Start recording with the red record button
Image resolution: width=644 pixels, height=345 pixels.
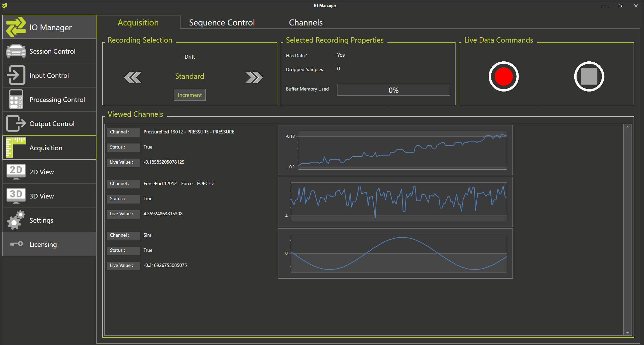click(x=503, y=76)
